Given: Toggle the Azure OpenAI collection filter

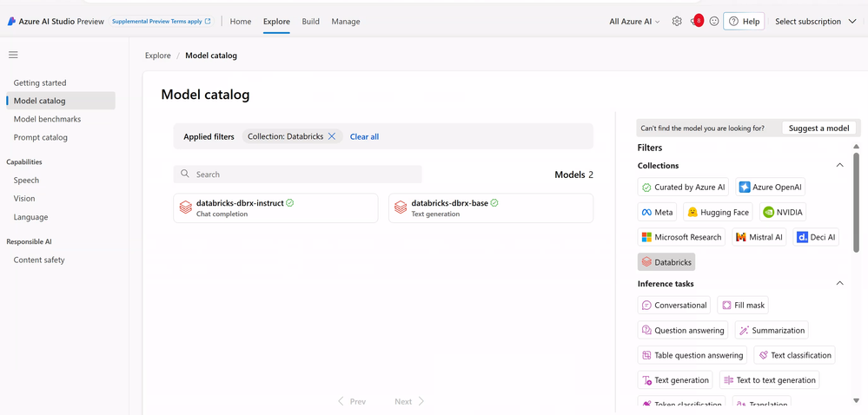Looking at the screenshot, I should click(x=770, y=187).
